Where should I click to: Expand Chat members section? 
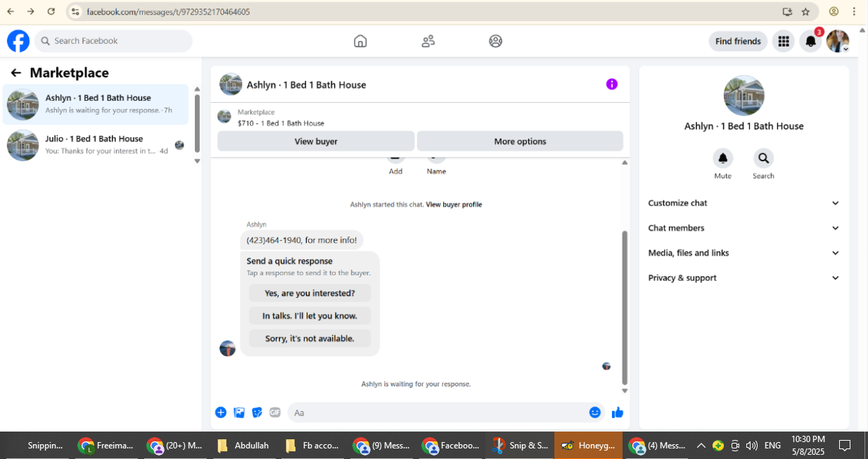743,228
